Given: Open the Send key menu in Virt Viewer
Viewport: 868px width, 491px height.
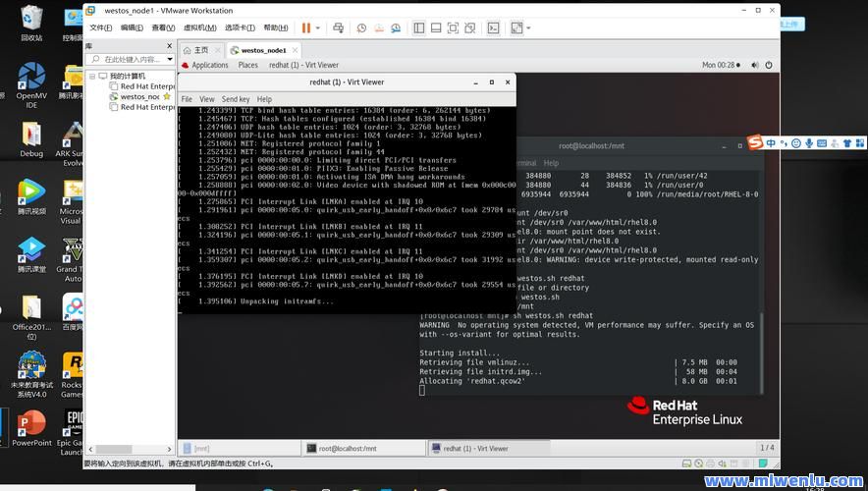Looking at the screenshot, I should coord(236,99).
